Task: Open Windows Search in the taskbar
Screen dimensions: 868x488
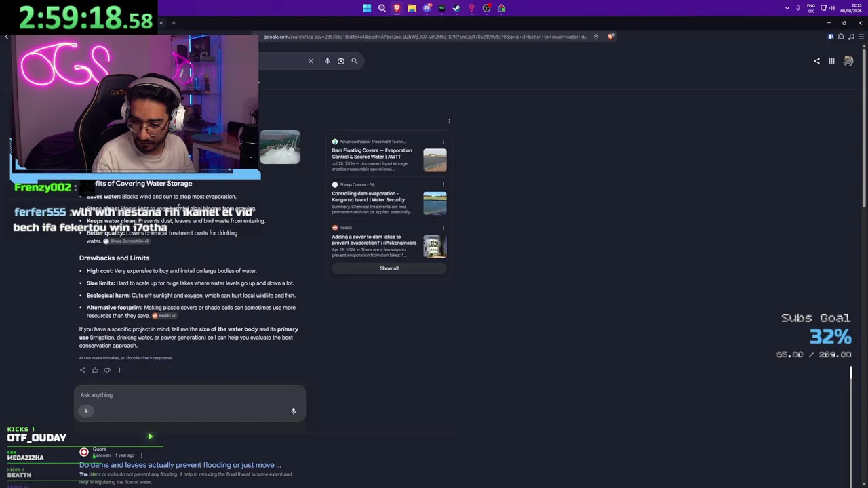Action: [x=382, y=8]
